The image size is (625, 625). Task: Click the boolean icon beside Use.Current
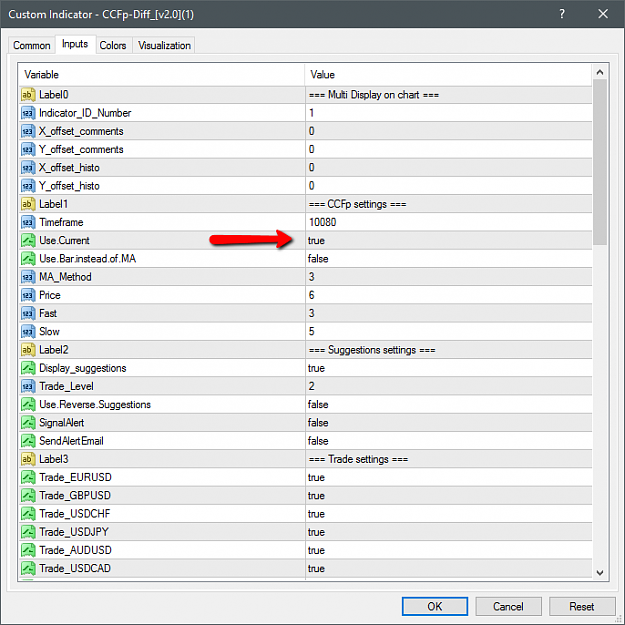click(28, 241)
